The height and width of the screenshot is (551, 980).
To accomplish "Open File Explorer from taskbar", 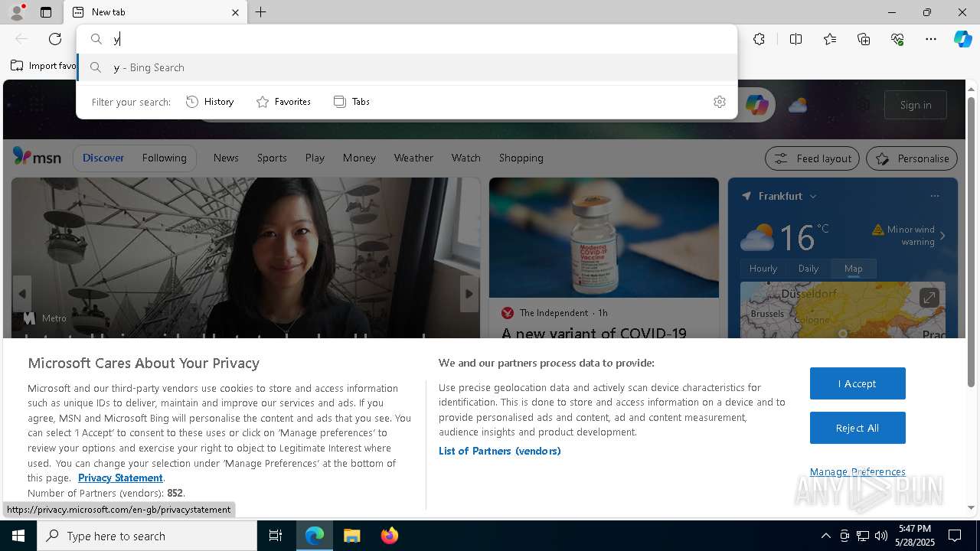I will [351, 536].
